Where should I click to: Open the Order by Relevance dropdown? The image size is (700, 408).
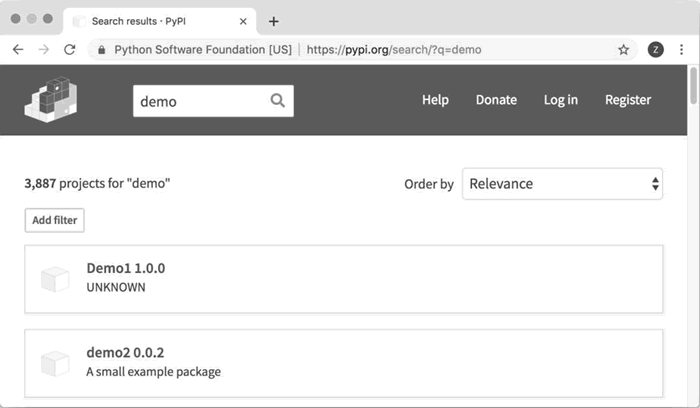pyautogui.click(x=562, y=184)
